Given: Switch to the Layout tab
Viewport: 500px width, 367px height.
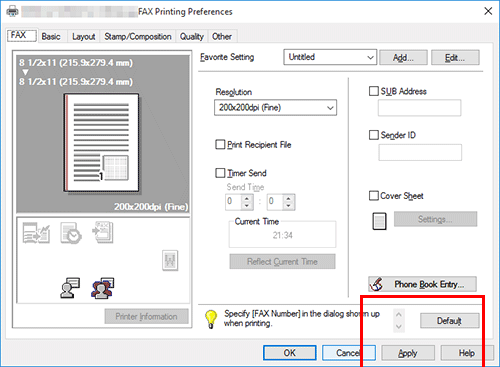Looking at the screenshot, I should tap(84, 37).
